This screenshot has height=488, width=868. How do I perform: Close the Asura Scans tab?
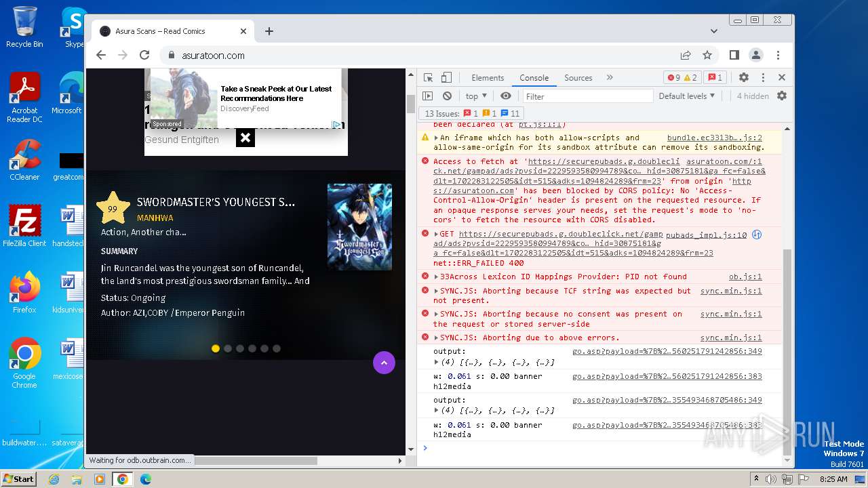pyautogui.click(x=243, y=31)
